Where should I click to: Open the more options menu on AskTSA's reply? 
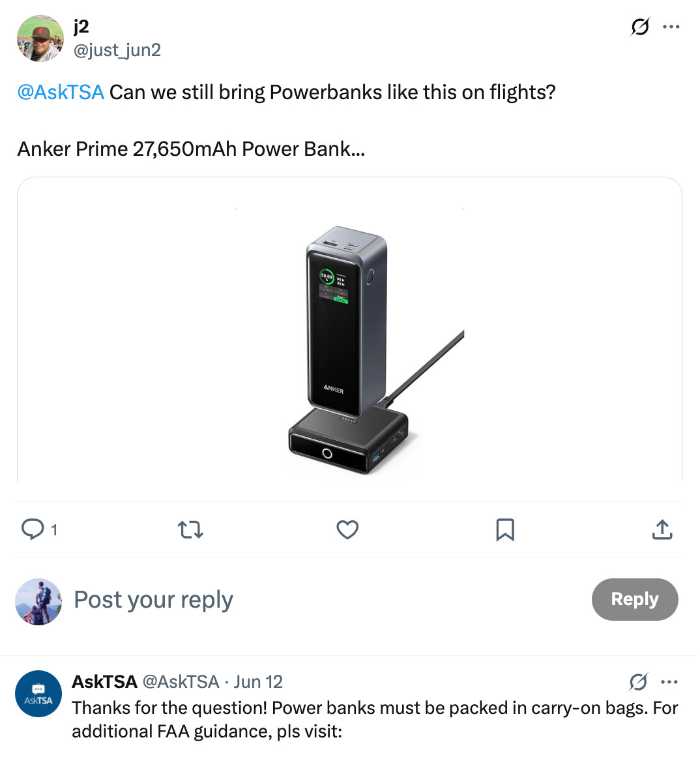pos(669,681)
